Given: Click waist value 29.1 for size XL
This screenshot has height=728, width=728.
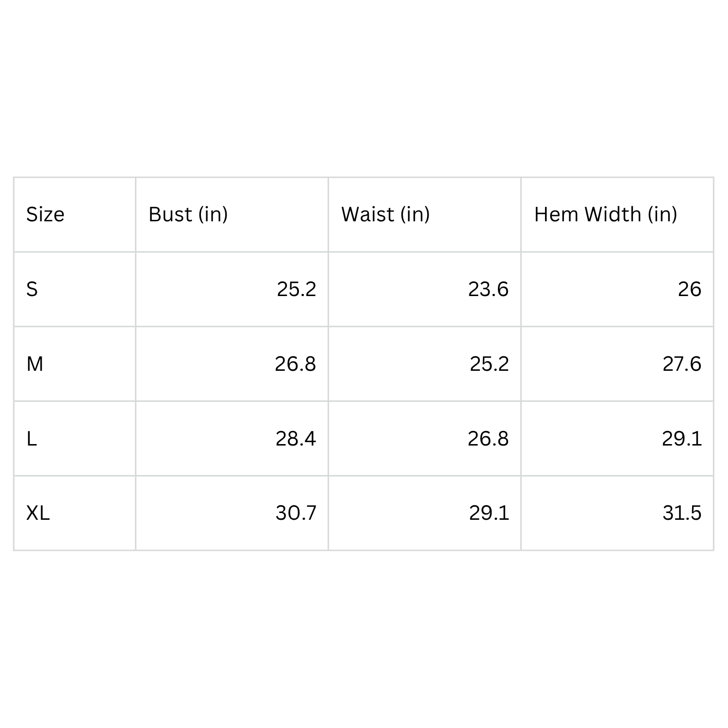Looking at the screenshot, I should coord(489,513).
